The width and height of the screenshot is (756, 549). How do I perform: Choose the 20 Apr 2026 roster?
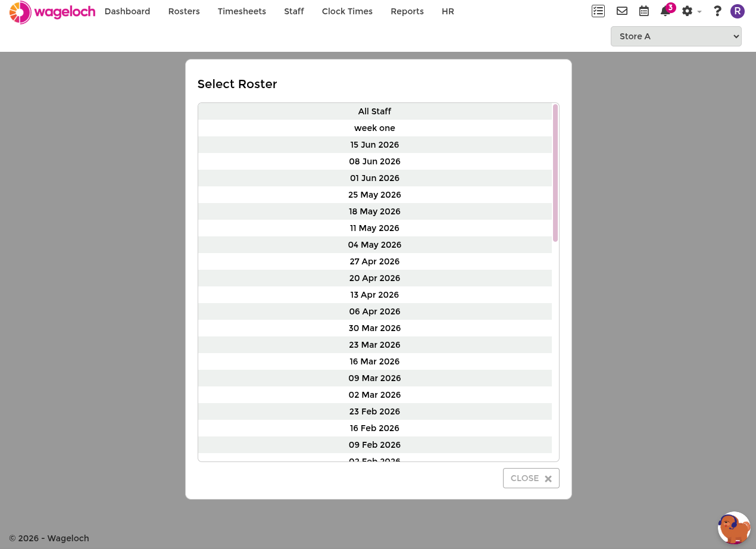click(x=375, y=278)
